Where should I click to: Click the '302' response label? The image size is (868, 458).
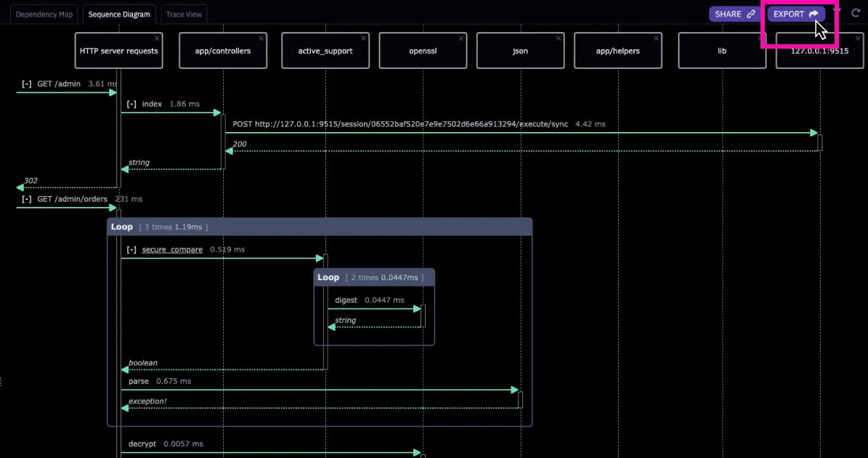click(31, 181)
